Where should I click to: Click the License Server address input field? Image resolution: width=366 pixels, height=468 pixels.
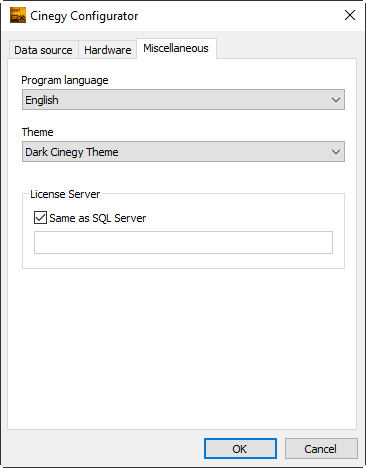183,242
